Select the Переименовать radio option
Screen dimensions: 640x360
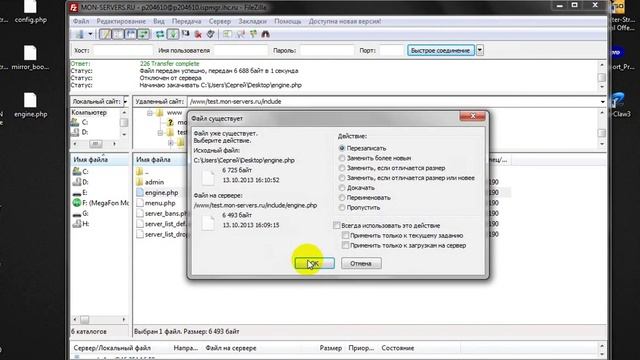365,198
